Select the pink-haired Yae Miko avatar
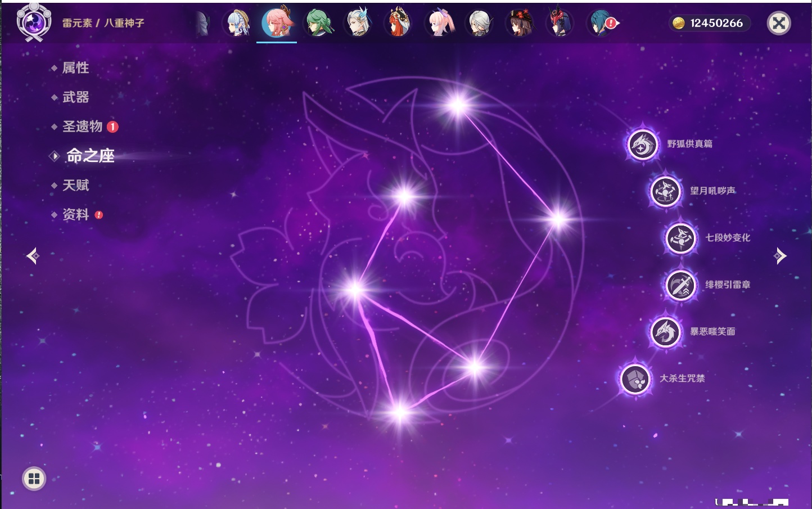The width and height of the screenshot is (812, 509). 277,23
